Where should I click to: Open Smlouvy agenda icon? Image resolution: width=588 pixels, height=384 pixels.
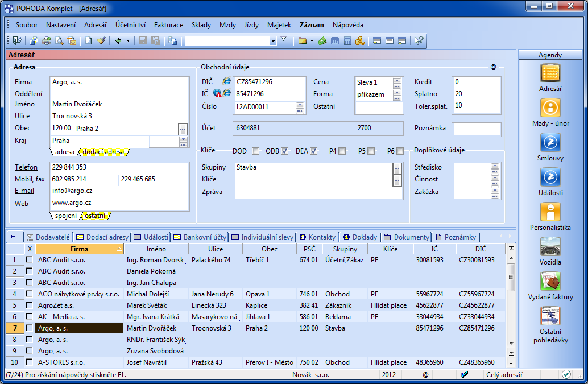[x=550, y=142]
